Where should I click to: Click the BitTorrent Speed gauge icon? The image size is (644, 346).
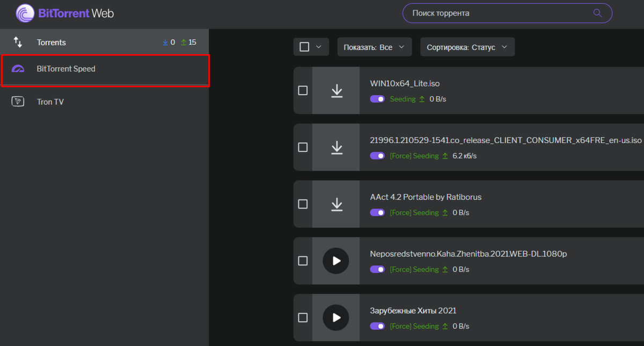pos(18,69)
